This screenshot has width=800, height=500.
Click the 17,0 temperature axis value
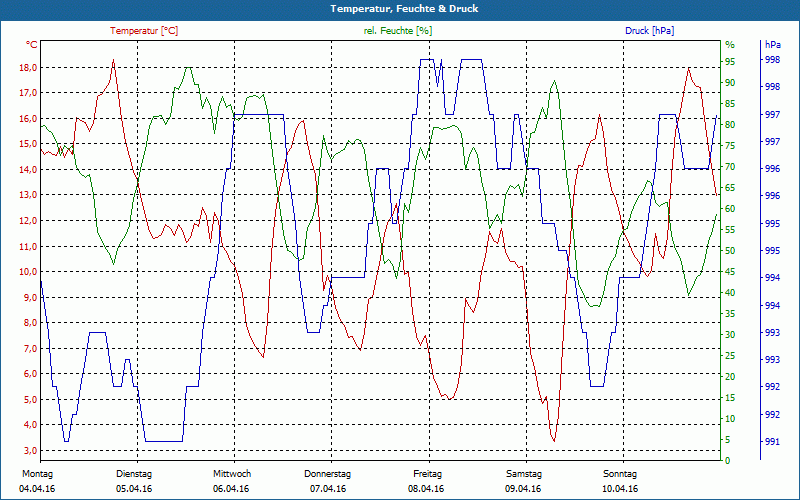(28, 93)
